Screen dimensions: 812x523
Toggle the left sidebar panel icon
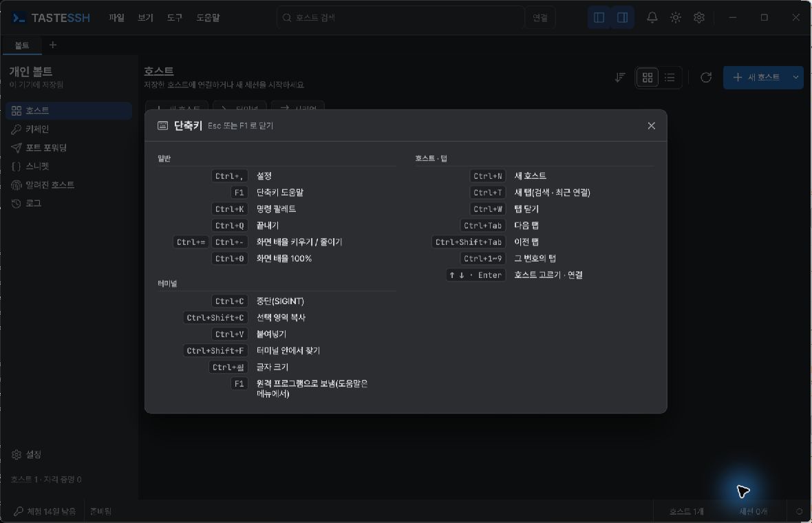pyautogui.click(x=599, y=18)
